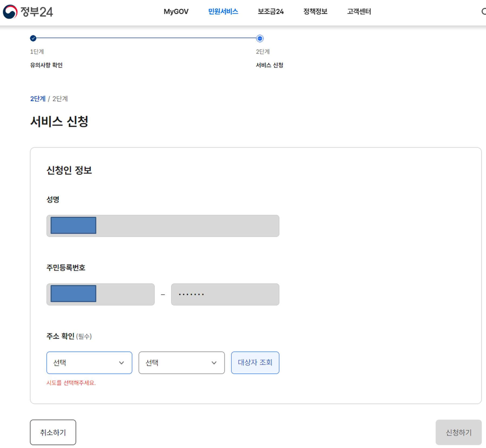This screenshot has height=448, width=486.
Task: Expand the first 선택 dropdown for 시도
Action: coord(89,363)
